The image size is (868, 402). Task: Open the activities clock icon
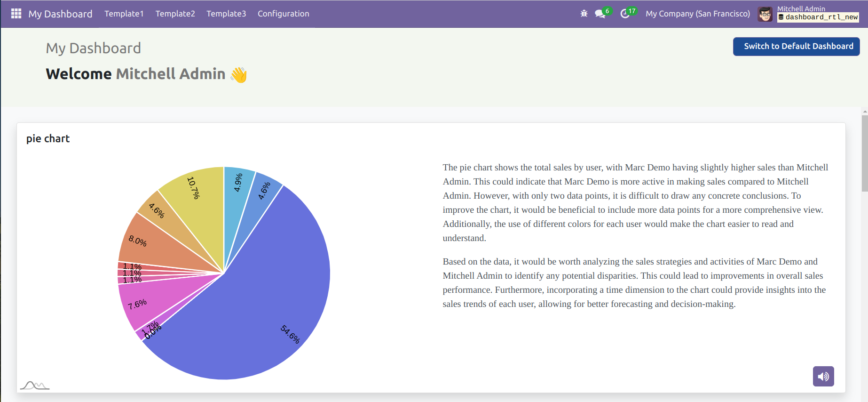[x=625, y=14]
